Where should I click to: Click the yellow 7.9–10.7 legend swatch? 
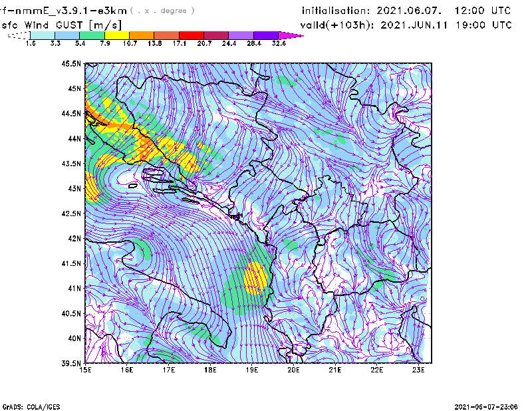tap(116, 35)
